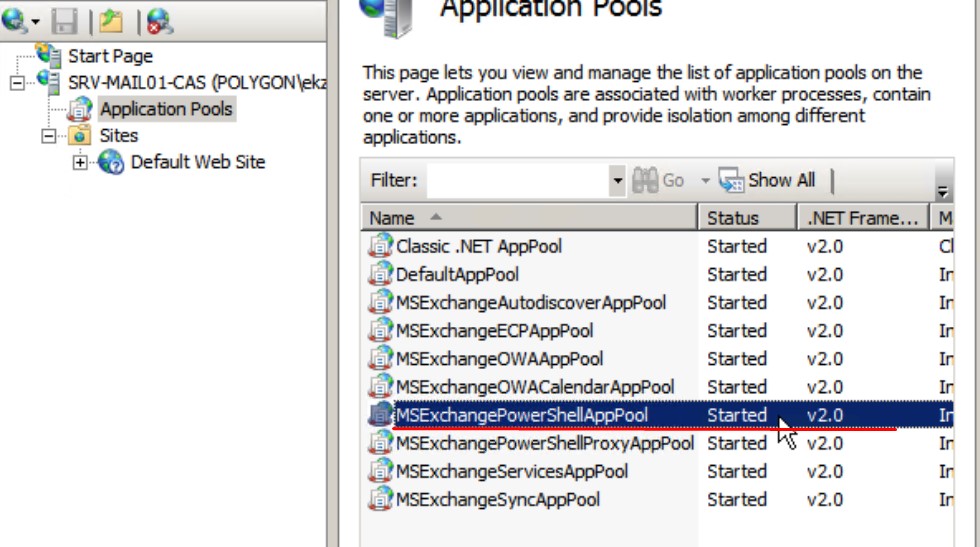The height and width of the screenshot is (547, 980).
Task: Click inside the Filter text field
Action: 516,181
